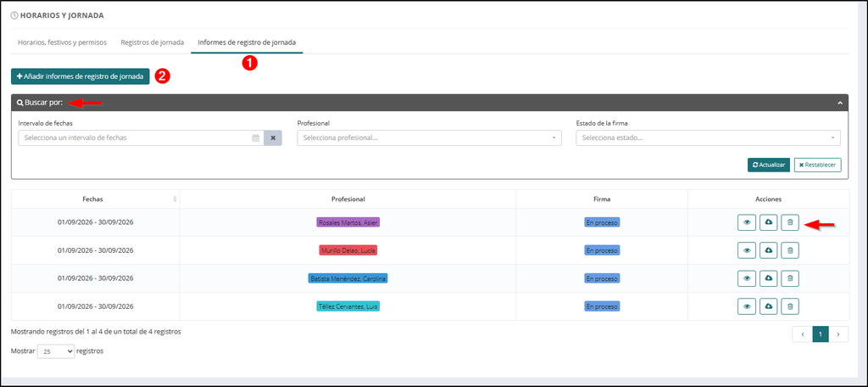Click the Actualizar button
This screenshot has width=868, height=387.
(768, 165)
